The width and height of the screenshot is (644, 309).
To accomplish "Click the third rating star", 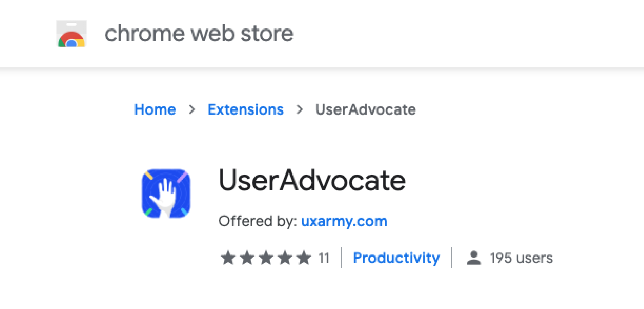I will coord(266,258).
